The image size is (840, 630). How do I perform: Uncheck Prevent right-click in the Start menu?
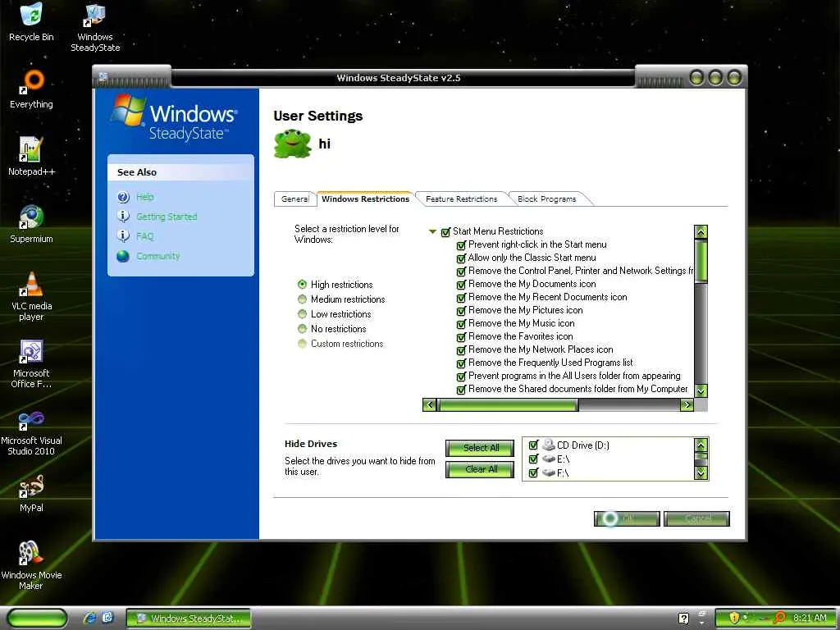[461, 245]
